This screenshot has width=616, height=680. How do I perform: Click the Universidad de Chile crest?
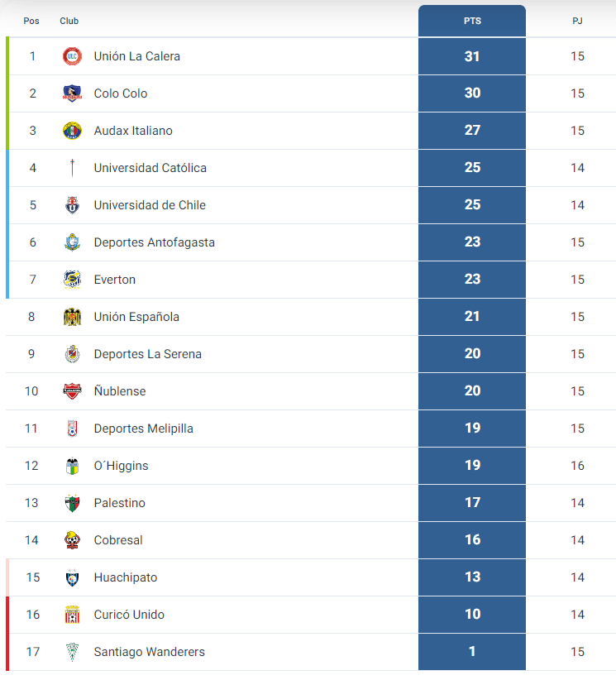[x=72, y=205]
